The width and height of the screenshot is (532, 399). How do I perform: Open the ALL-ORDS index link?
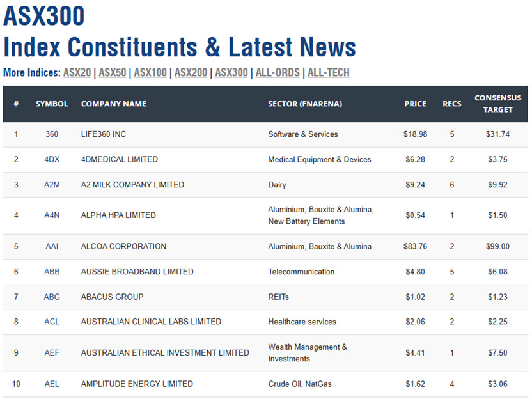click(278, 72)
